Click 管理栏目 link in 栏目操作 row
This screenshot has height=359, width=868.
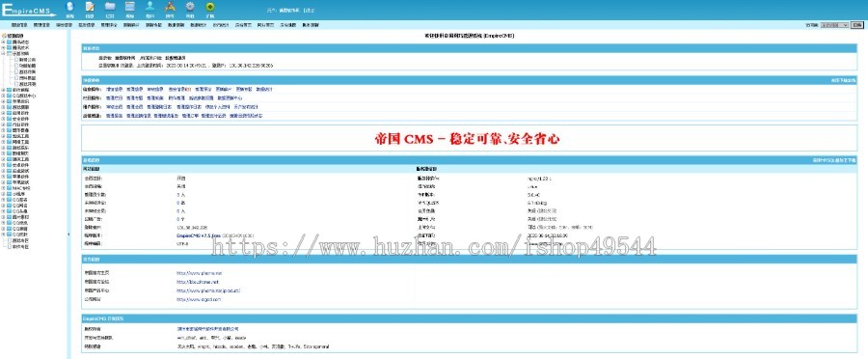click(115, 97)
